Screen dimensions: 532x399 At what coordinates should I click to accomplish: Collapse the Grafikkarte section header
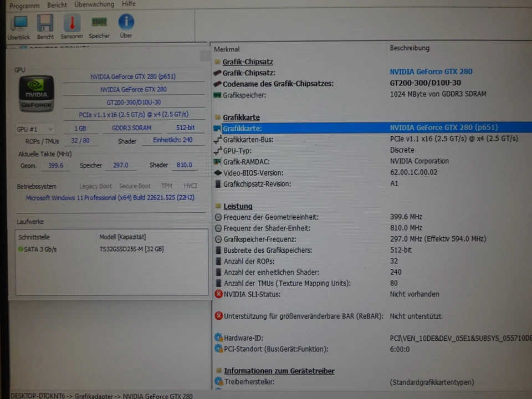coord(241,117)
